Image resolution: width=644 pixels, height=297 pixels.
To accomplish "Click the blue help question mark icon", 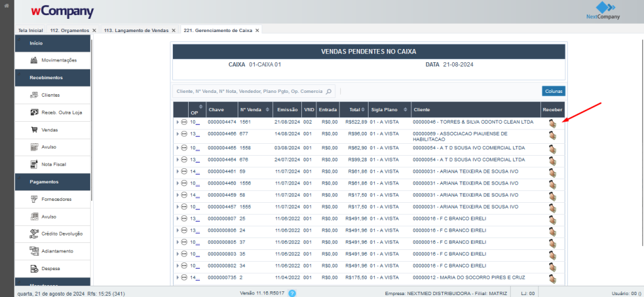I will pos(292,293).
